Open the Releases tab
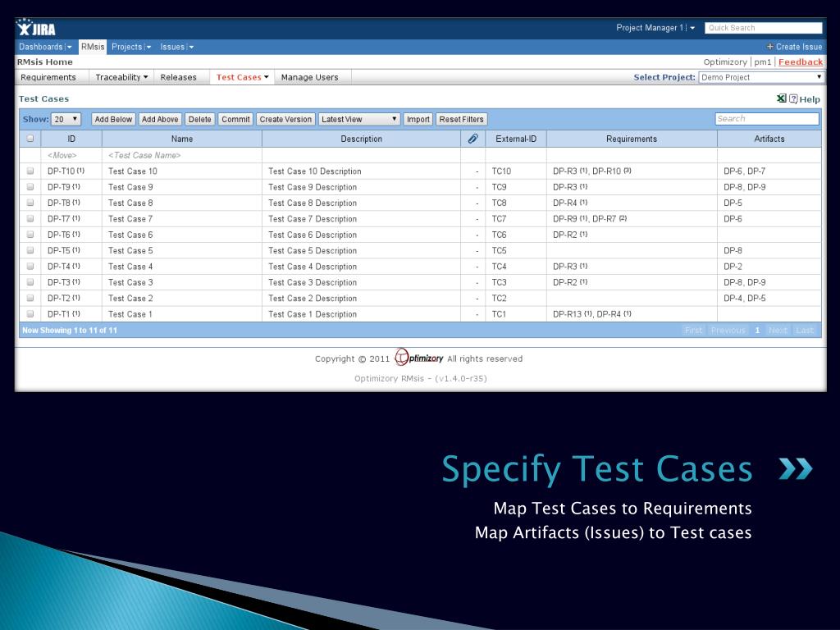The height and width of the screenshot is (630, 840). click(x=178, y=77)
